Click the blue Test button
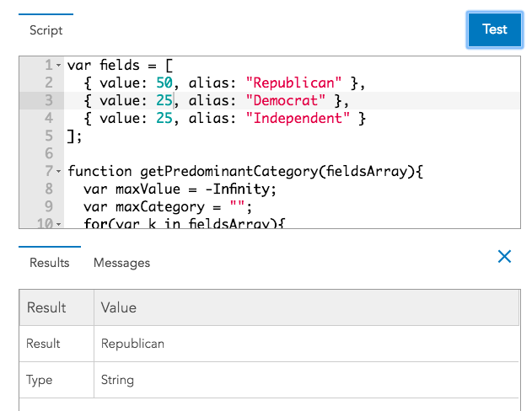532x411 pixels. coord(494,29)
